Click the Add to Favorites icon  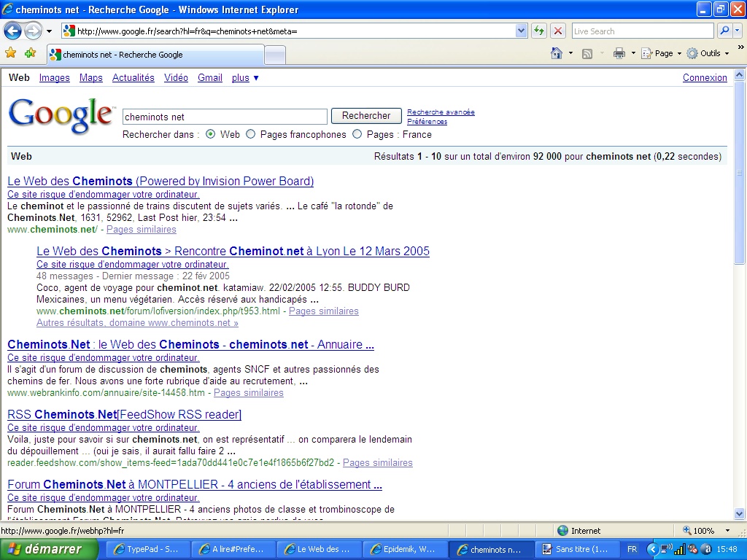[x=30, y=53]
